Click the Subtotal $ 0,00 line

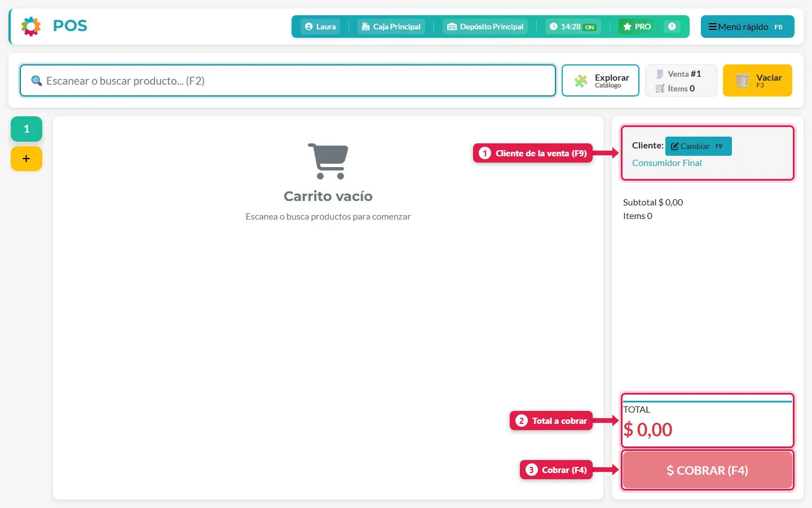[653, 203]
